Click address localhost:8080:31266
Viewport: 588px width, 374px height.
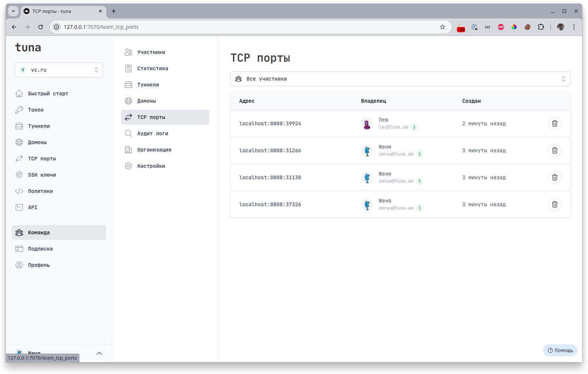click(270, 150)
